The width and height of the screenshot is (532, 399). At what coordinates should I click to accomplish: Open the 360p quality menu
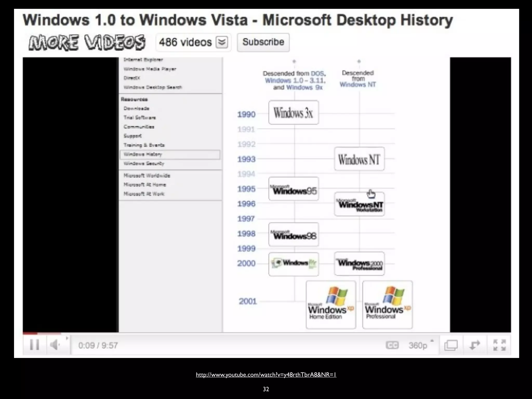(x=418, y=345)
